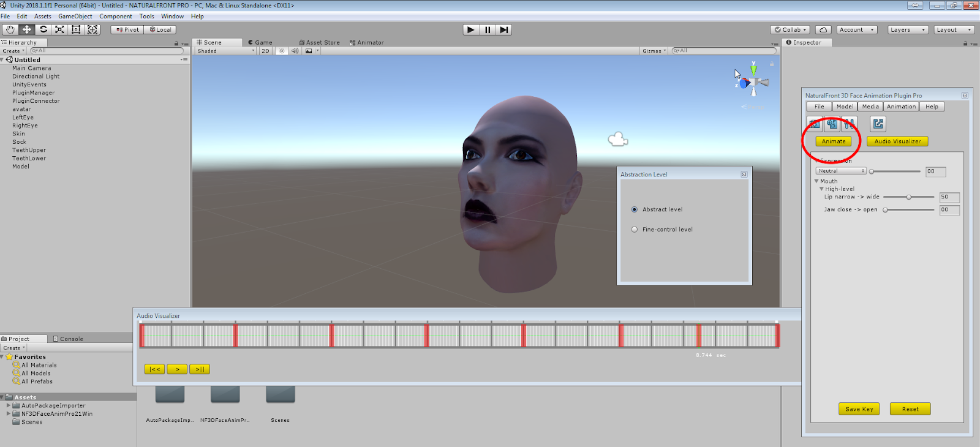Switch to the Game tab
Screen dimensions: 980x447
coord(260,42)
